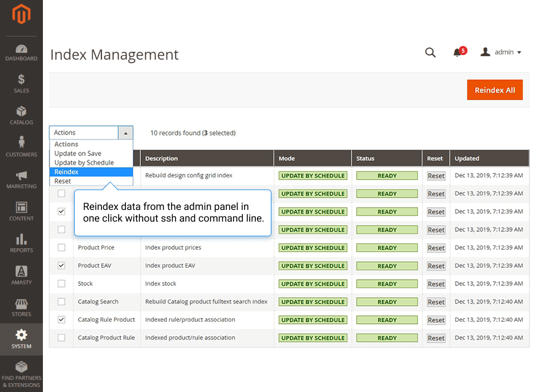Click Reset in Product Price row
Screen dimensions: 535x392
436,248
